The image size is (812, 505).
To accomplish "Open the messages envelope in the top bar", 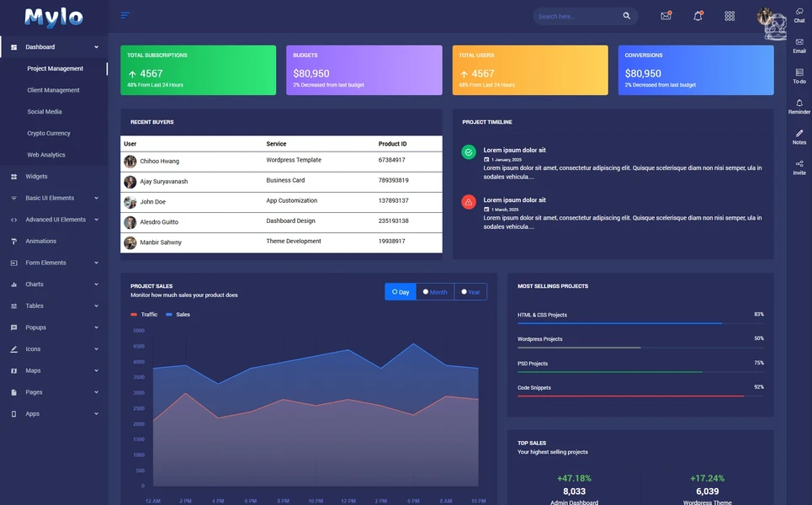I will point(664,15).
